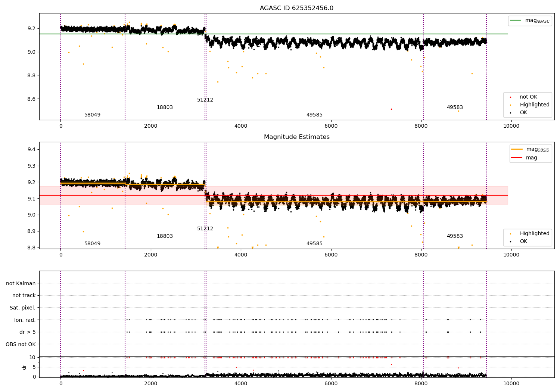Click x-axis tick 4000 under the top plot

[x=241, y=126]
